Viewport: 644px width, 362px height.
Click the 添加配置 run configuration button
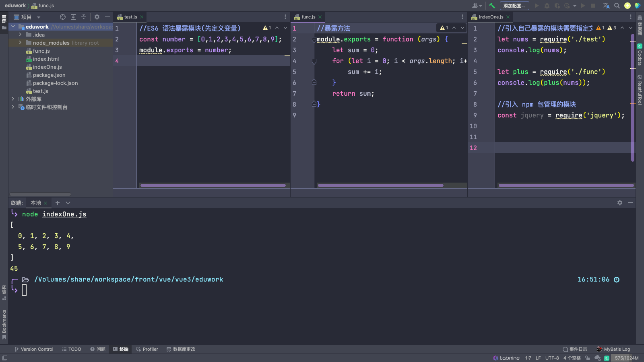[x=514, y=6]
